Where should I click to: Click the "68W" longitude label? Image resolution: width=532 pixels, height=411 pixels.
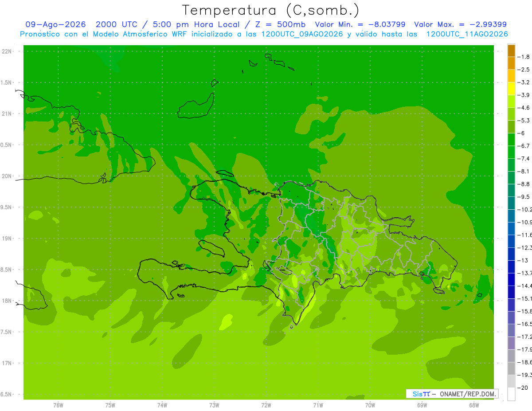coord(474,405)
